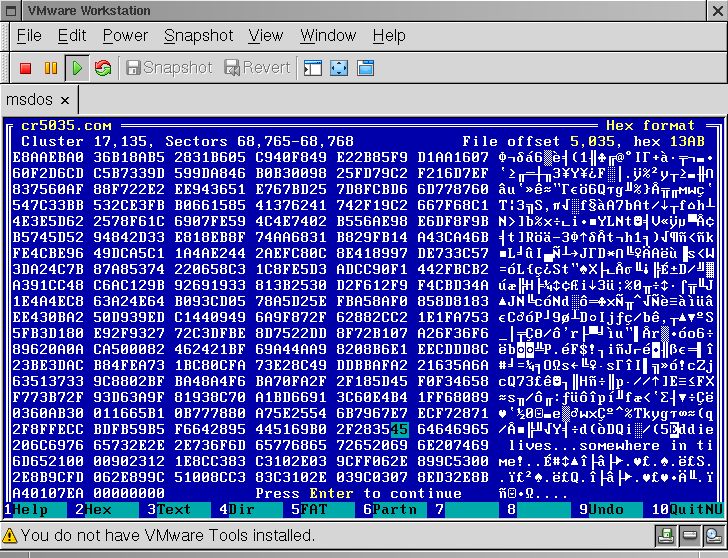Image resolution: width=728 pixels, height=558 pixels.
Task: Click hex value B5745D52
Action: point(48,237)
